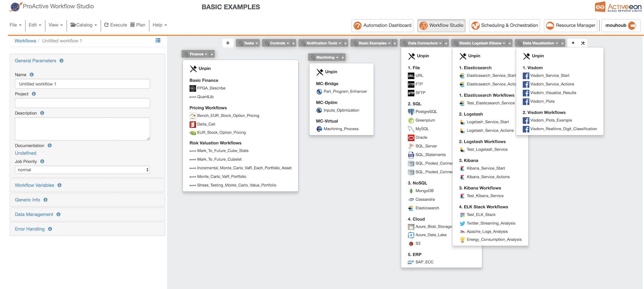The width and height of the screenshot is (644, 289).
Task: Click the S3 bucket icon
Action: pyautogui.click(x=411, y=244)
